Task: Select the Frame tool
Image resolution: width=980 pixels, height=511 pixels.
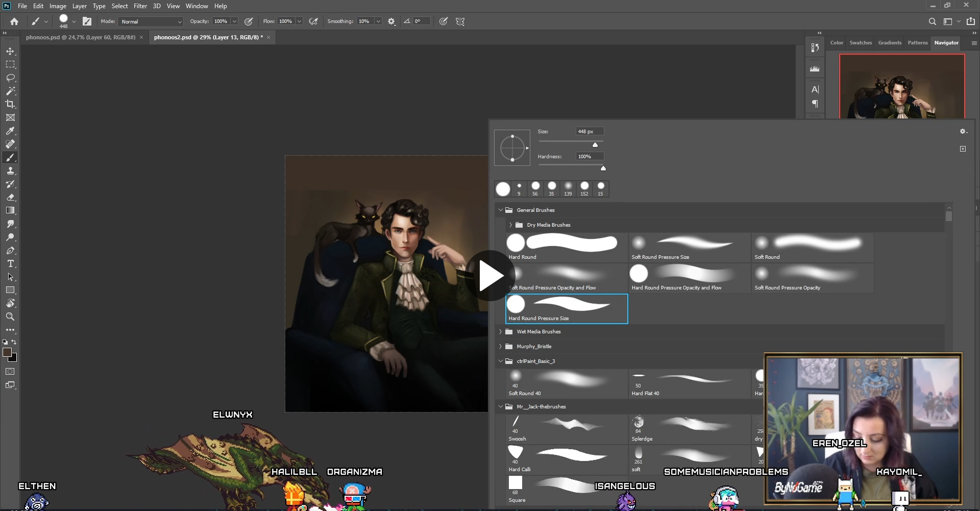Action: pos(10,117)
